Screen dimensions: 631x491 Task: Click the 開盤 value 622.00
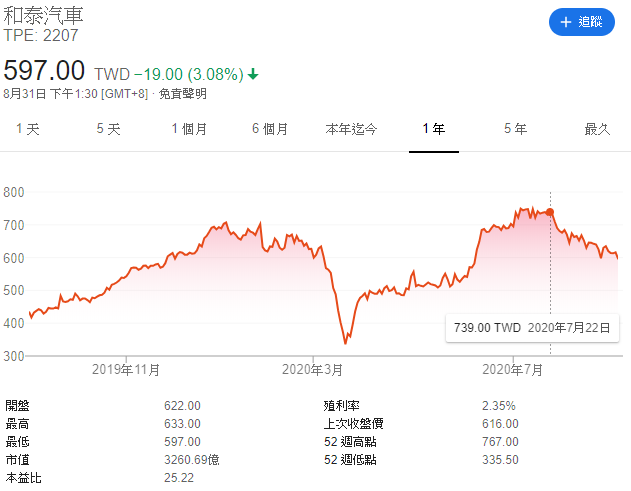click(182, 406)
